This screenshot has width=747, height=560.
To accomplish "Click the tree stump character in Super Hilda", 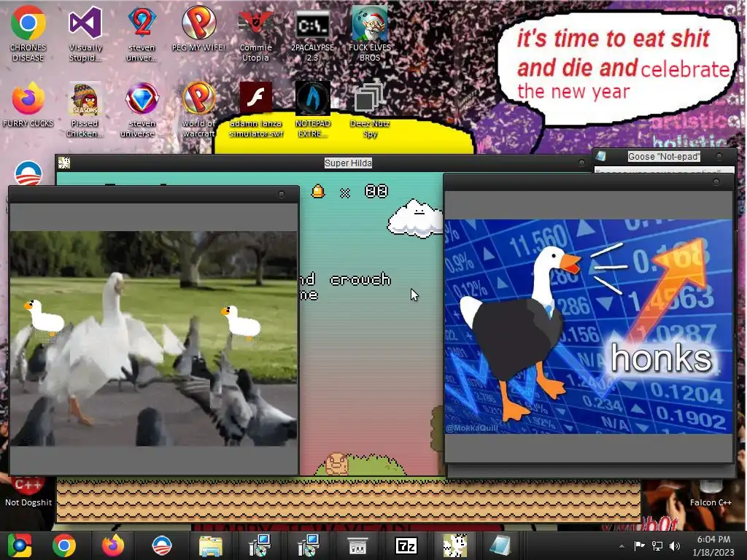I will click(337, 464).
